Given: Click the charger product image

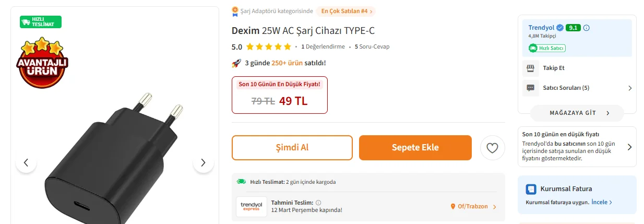Looking at the screenshot, I should coord(110,162).
